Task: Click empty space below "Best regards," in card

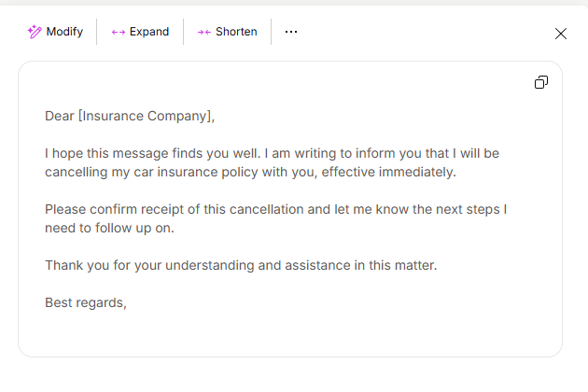Action: coord(288,334)
